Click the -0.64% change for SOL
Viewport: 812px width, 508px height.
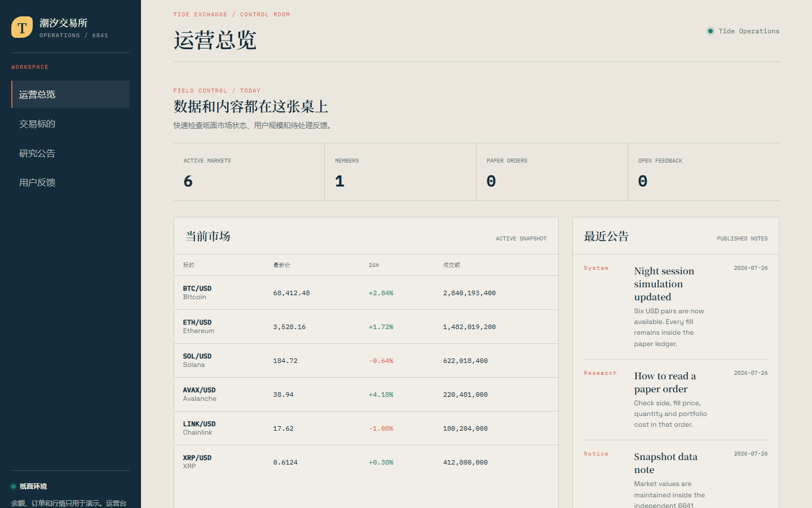381,361
